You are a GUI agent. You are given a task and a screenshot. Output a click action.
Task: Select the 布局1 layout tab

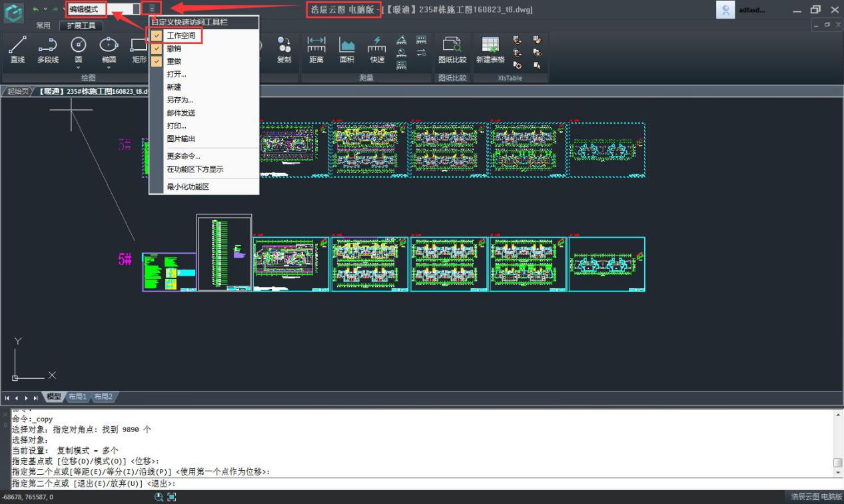pos(77,397)
